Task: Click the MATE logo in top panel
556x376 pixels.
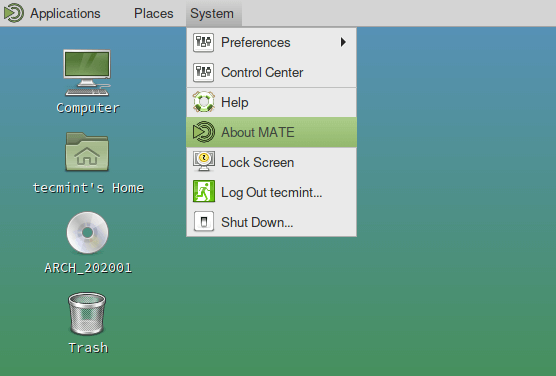Action: [x=14, y=13]
